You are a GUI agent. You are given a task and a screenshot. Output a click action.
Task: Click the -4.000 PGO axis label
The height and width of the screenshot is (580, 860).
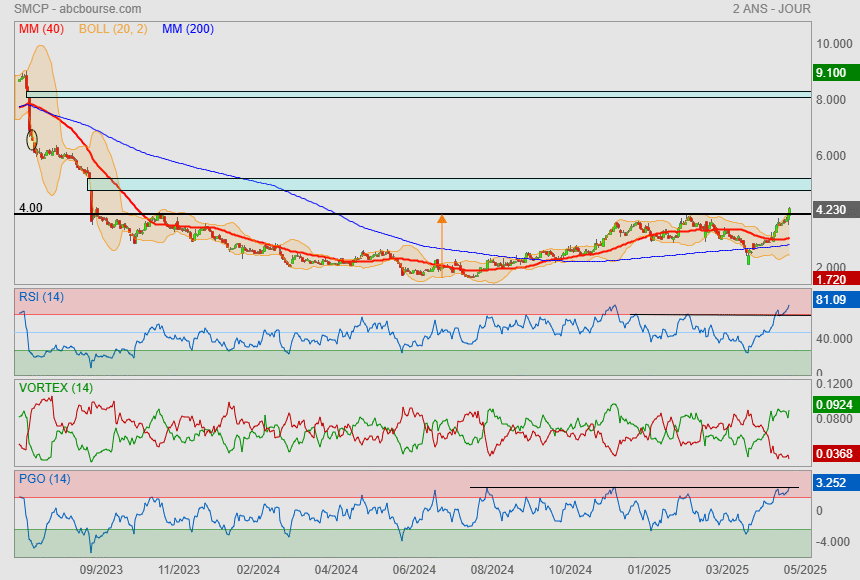point(834,542)
